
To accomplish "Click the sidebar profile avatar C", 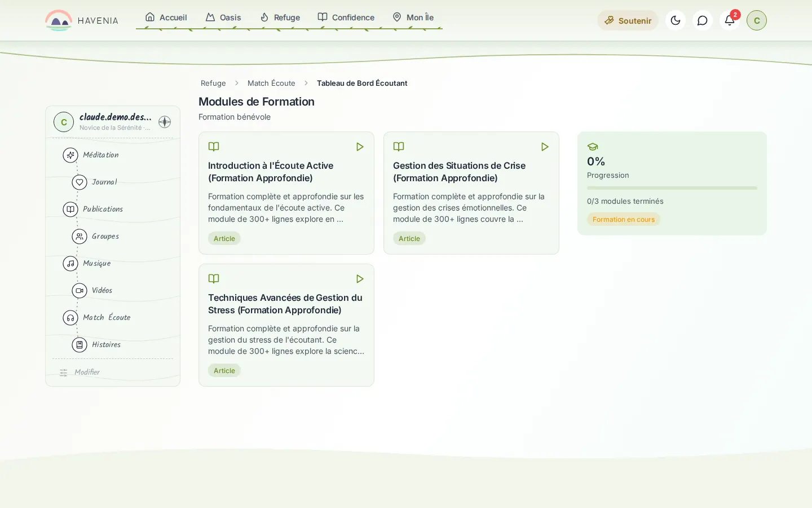I will (x=64, y=122).
